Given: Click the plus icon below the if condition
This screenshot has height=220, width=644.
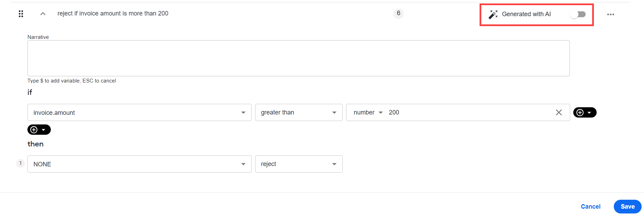Looking at the screenshot, I should coord(34,130).
